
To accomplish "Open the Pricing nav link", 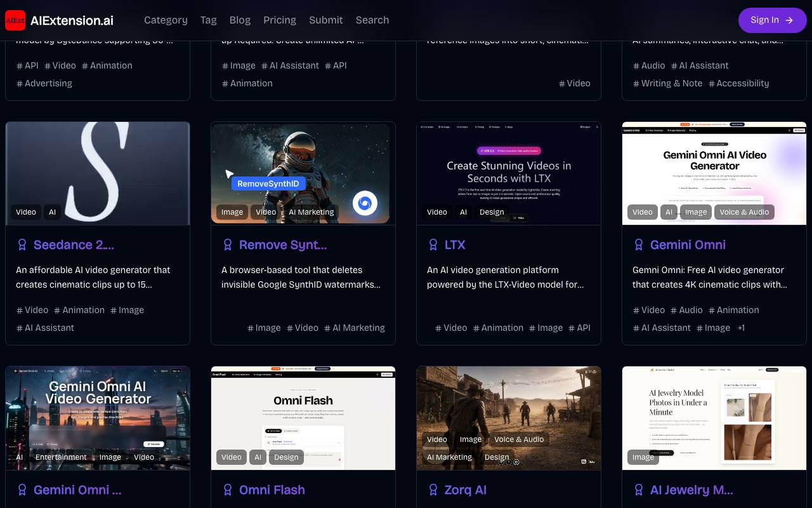I will coord(280,20).
